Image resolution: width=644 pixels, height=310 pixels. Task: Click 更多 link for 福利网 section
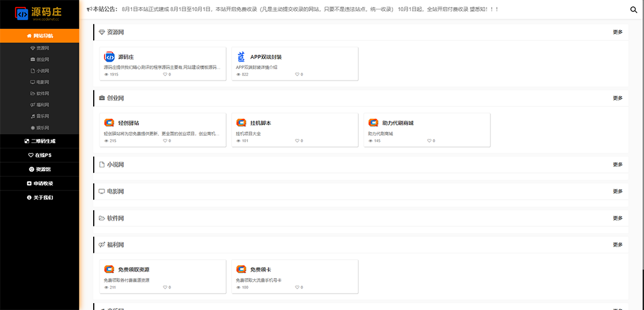coord(618,245)
